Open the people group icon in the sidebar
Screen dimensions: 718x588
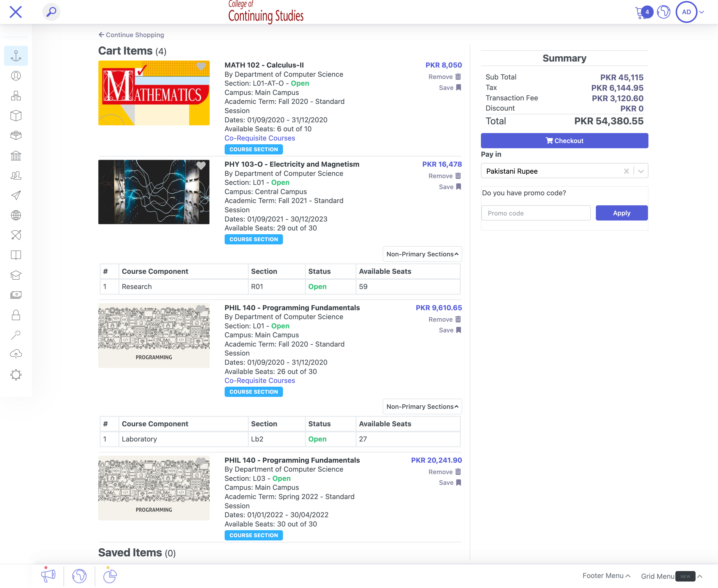[16, 175]
